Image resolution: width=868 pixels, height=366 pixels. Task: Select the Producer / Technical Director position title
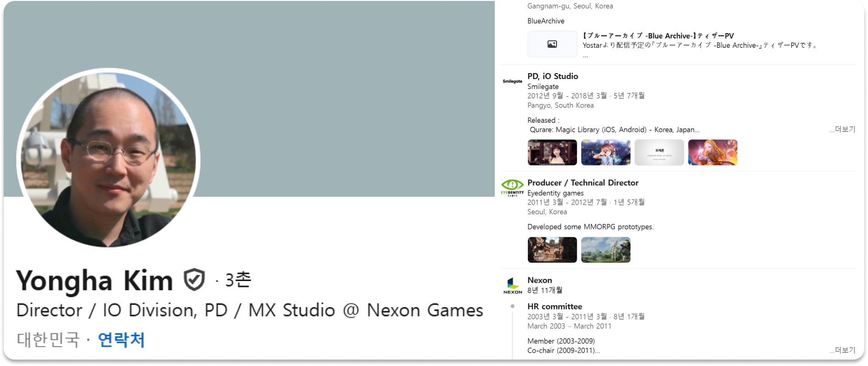coord(583,183)
